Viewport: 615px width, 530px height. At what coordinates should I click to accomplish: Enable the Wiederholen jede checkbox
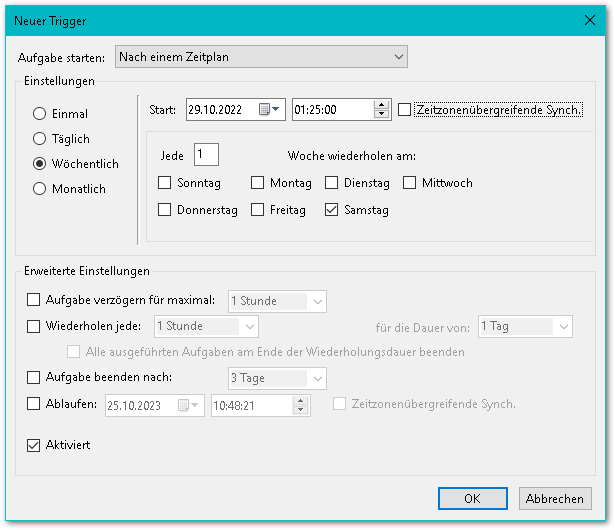point(34,326)
